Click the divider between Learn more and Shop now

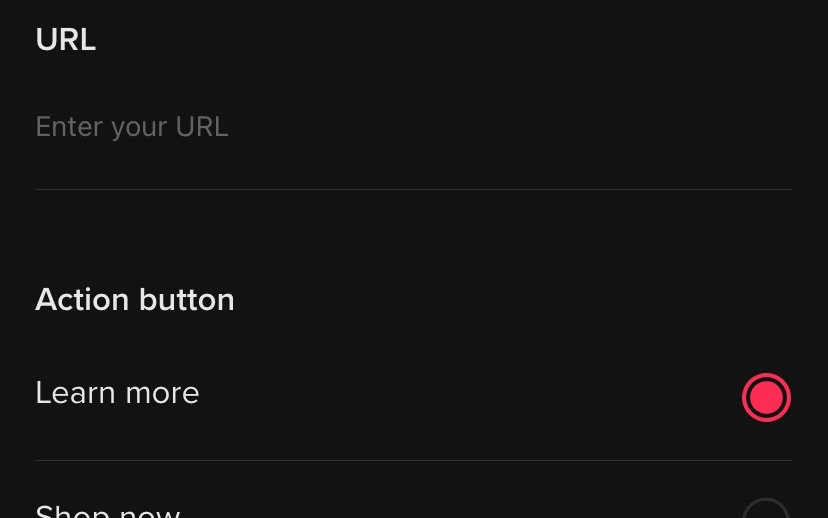pyautogui.click(x=413, y=460)
